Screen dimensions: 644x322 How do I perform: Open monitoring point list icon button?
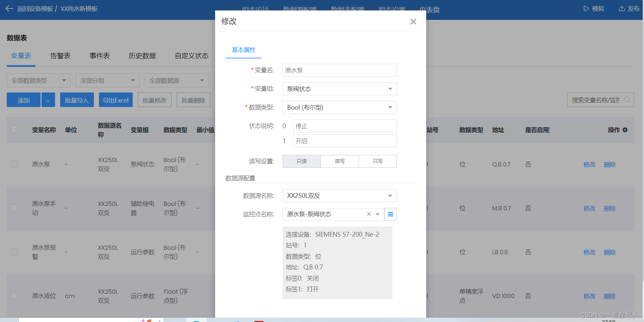(x=390, y=214)
